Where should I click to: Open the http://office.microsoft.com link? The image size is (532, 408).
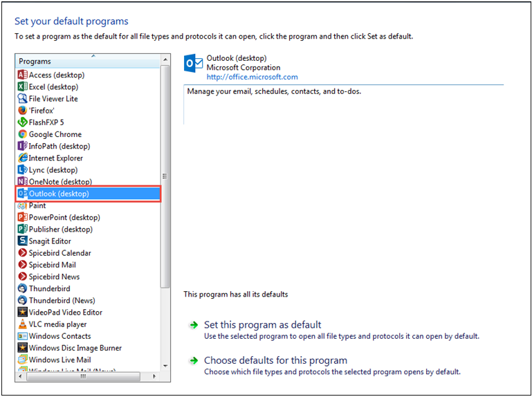[252, 77]
